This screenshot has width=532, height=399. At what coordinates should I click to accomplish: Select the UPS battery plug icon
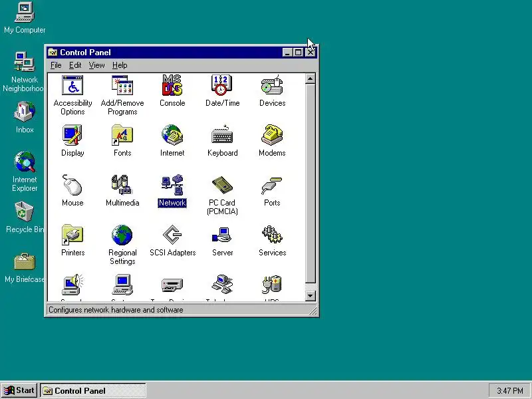(x=272, y=285)
